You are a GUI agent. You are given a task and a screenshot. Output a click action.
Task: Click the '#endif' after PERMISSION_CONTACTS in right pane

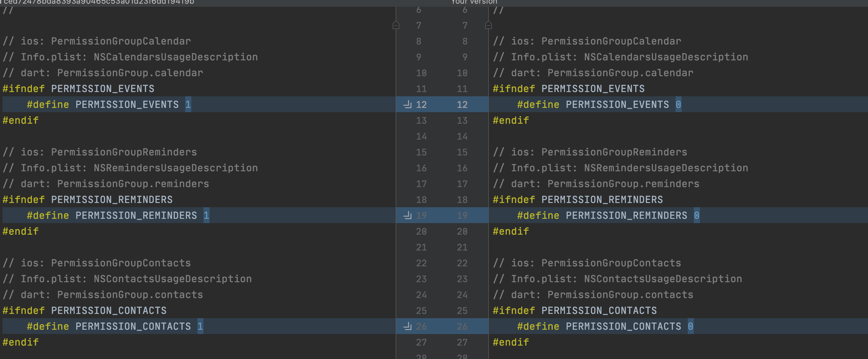[510, 342]
